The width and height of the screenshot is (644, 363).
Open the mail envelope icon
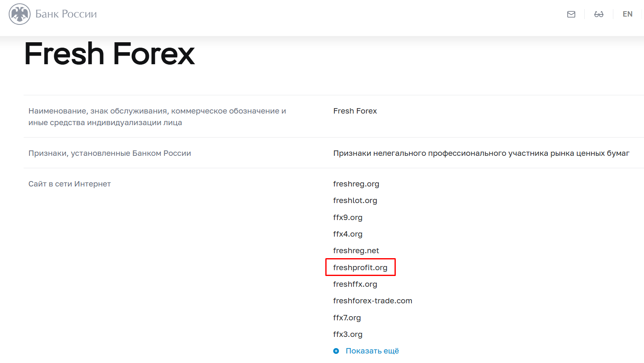click(x=571, y=14)
